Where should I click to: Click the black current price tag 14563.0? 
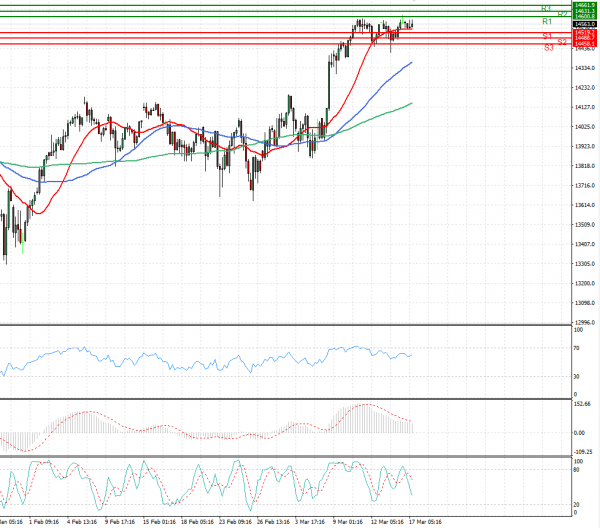point(584,24)
